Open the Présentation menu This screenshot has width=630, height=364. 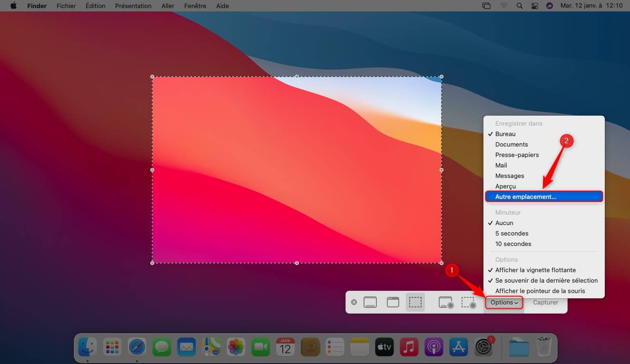(x=133, y=6)
